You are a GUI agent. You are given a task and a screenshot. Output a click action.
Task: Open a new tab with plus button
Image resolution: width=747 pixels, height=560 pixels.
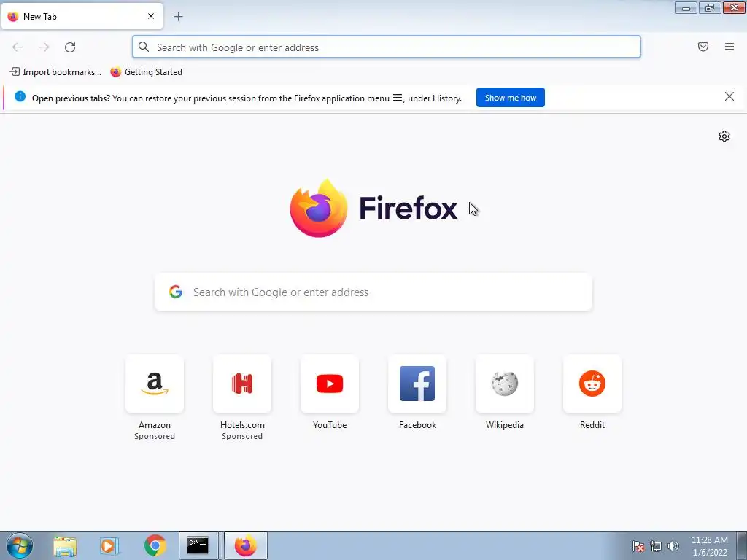pyautogui.click(x=178, y=17)
